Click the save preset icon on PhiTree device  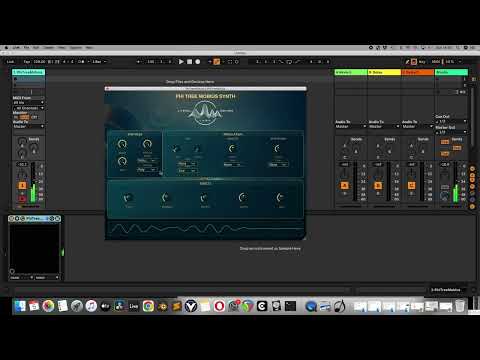[x=57, y=218]
